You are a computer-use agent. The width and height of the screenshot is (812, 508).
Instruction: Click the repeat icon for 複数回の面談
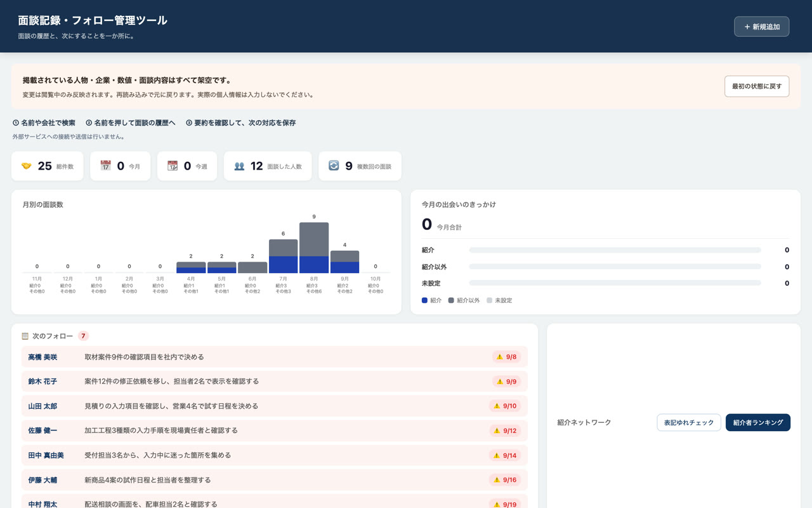[x=334, y=166]
